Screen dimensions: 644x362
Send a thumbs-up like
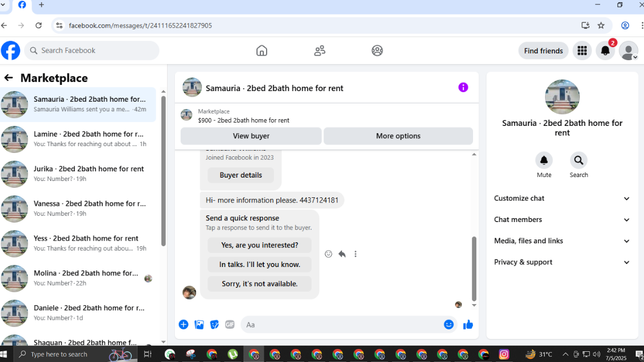pyautogui.click(x=468, y=325)
